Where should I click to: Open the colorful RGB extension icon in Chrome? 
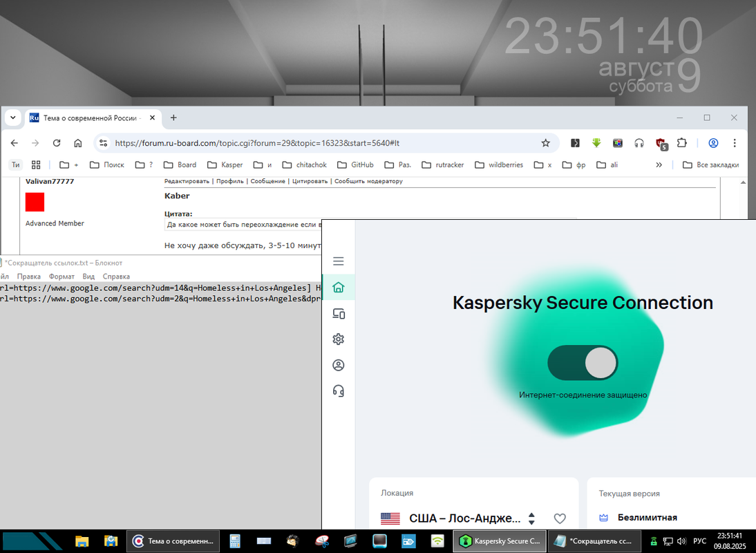point(618,142)
